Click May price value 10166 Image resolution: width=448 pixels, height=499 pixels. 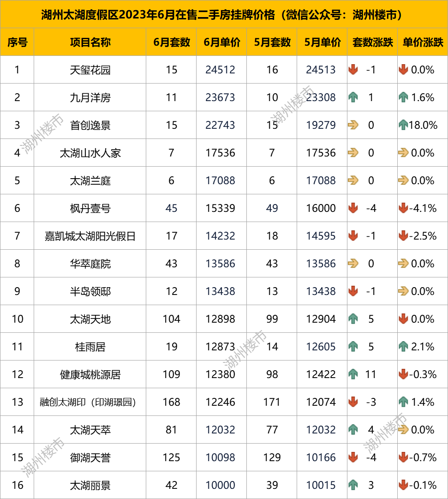[321, 457]
